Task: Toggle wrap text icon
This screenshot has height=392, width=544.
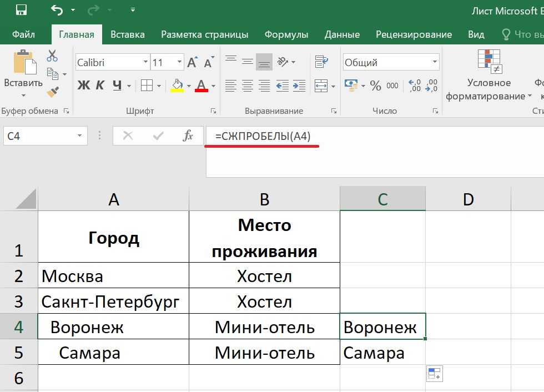Action: pos(321,62)
